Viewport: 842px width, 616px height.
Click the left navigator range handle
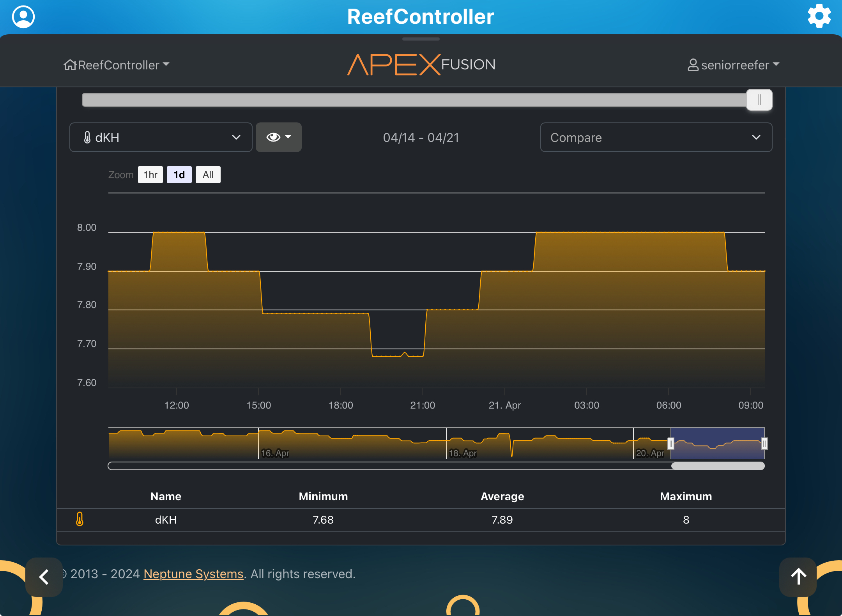point(670,444)
